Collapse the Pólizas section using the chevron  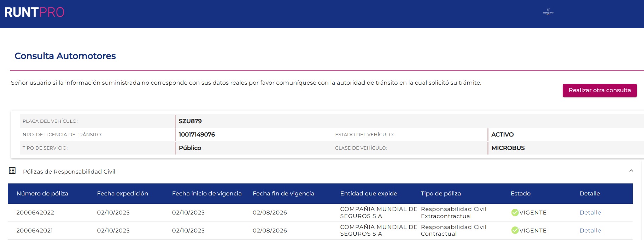click(631, 171)
